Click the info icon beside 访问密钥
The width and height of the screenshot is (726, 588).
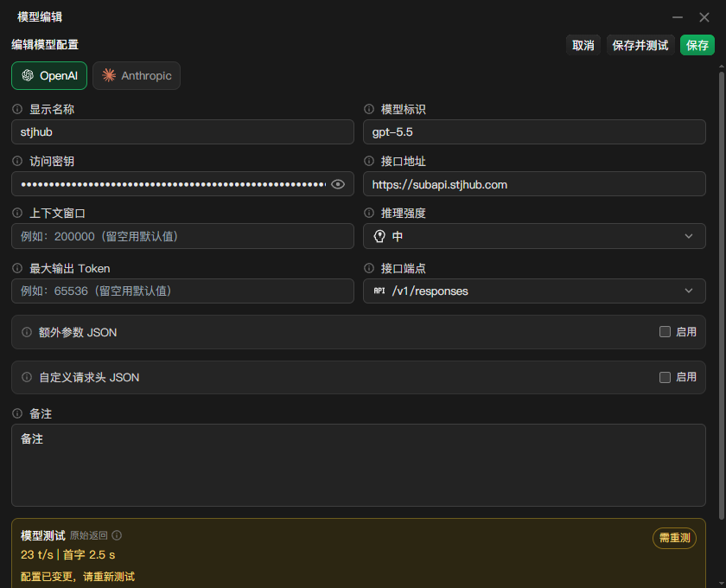pyautogui.click(x=17, y=161)
